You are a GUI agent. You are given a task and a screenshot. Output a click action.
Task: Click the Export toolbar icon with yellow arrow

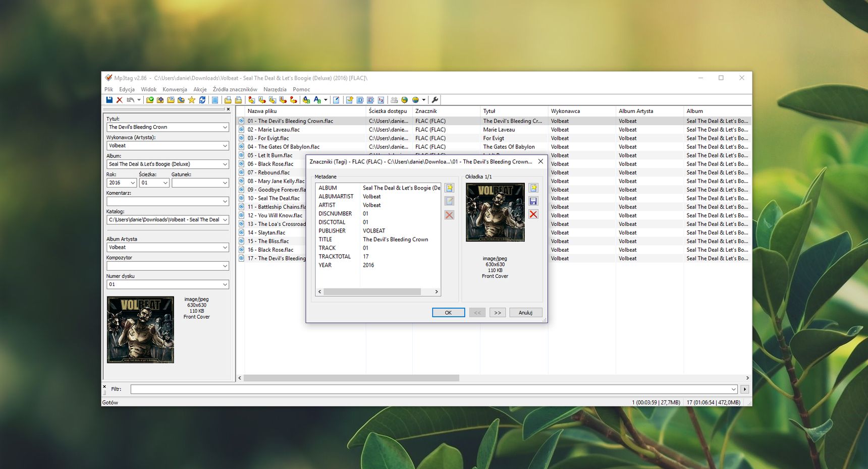pos(349,100)
